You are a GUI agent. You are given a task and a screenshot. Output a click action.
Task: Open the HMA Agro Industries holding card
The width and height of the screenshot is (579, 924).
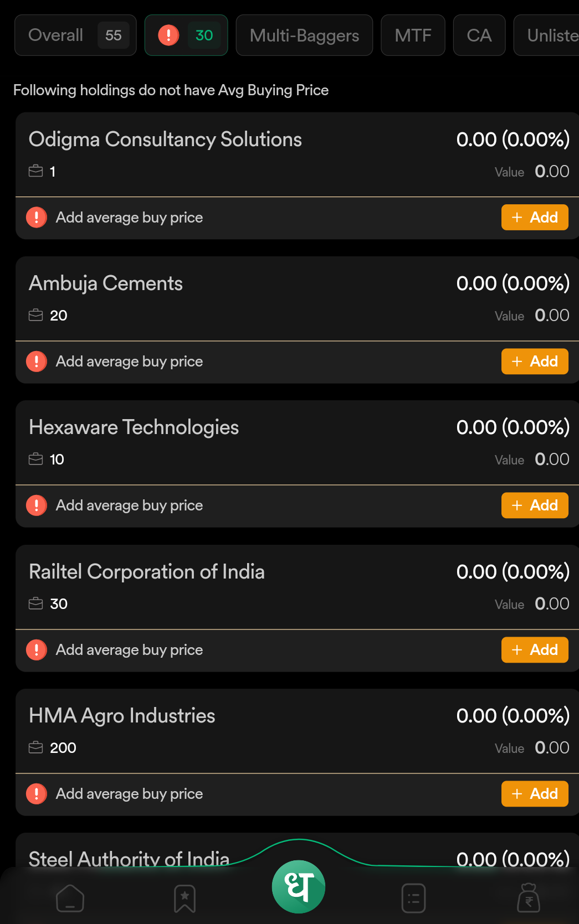[298, 731]
